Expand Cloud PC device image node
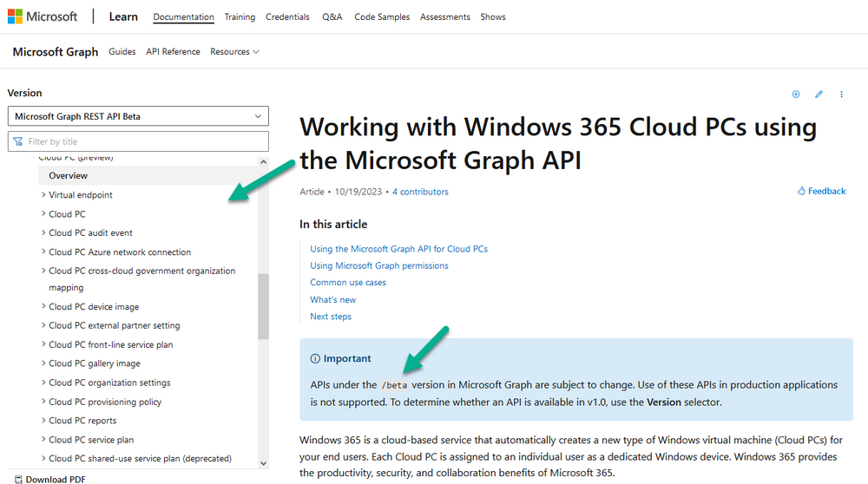 [x=43, y=306]
